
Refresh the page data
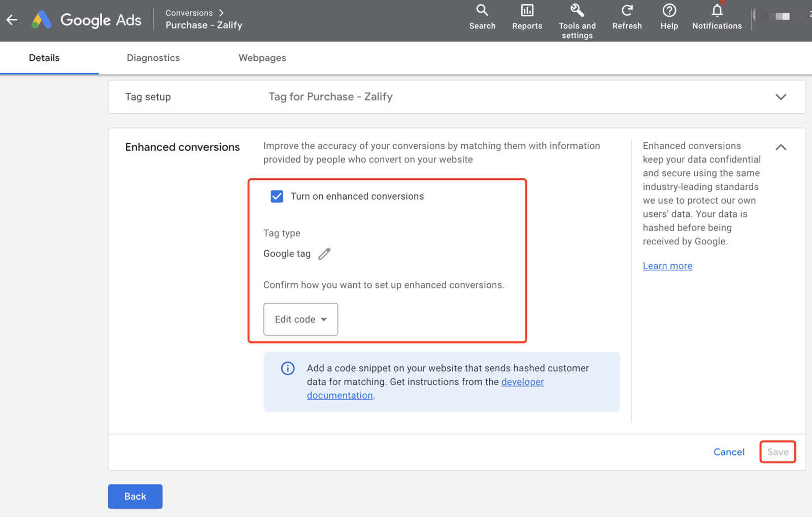pyautogui.click(x=627, y=17)
